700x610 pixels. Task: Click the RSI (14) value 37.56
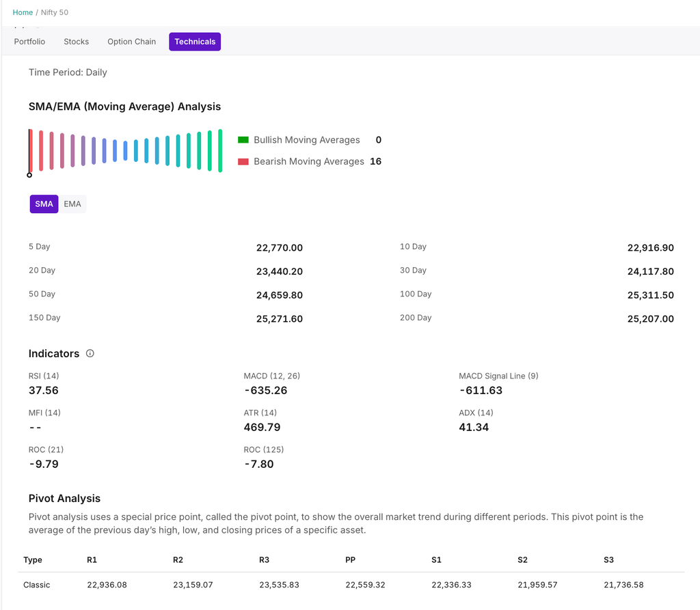[44, 391]
